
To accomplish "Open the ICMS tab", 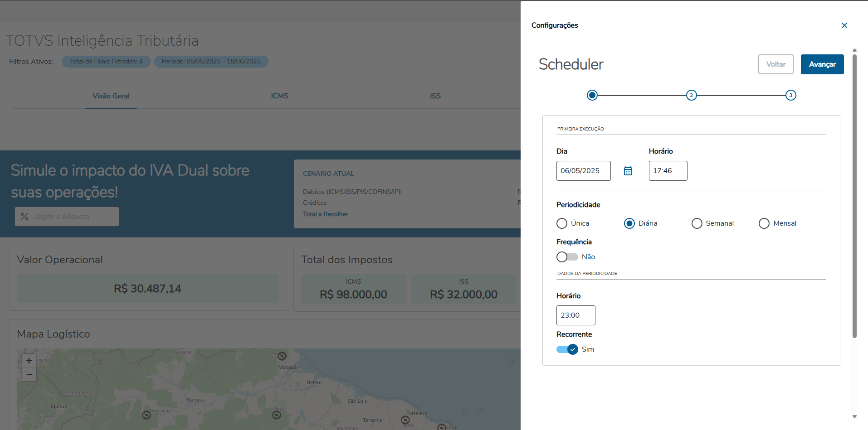I will [280, 96].
